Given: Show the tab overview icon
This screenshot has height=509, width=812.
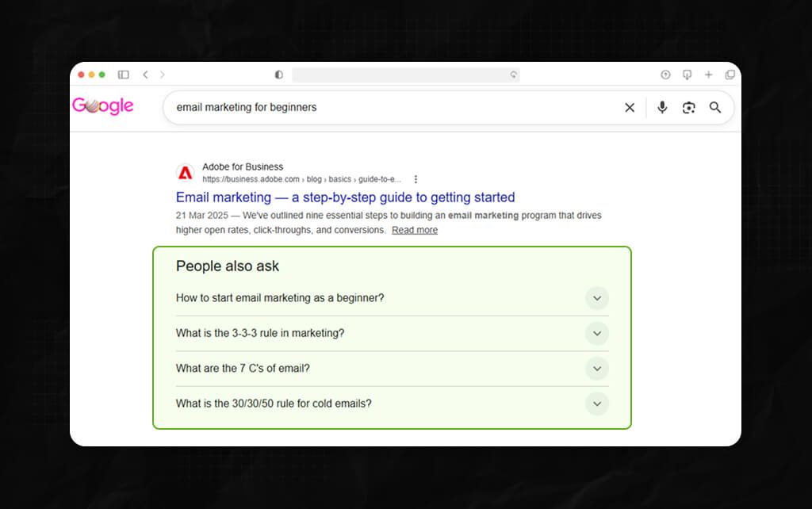Looking at the screenshot, I should (730, 75).
